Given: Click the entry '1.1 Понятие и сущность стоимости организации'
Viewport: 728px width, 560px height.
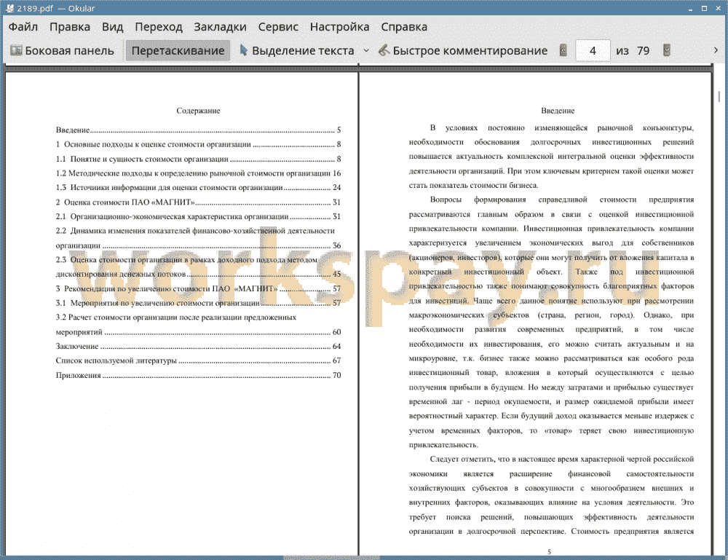Looking at the screenshot, I should tap(198, 159).
